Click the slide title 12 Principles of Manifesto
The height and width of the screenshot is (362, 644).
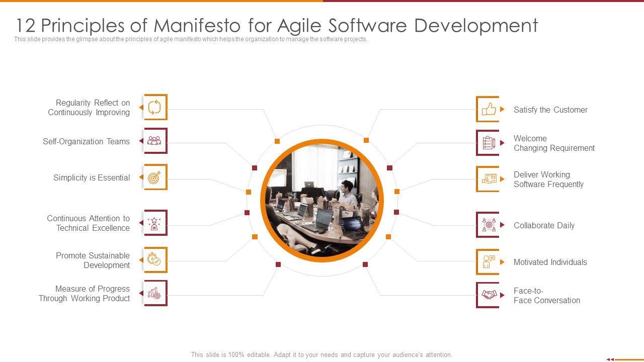[x=277, y=25]
